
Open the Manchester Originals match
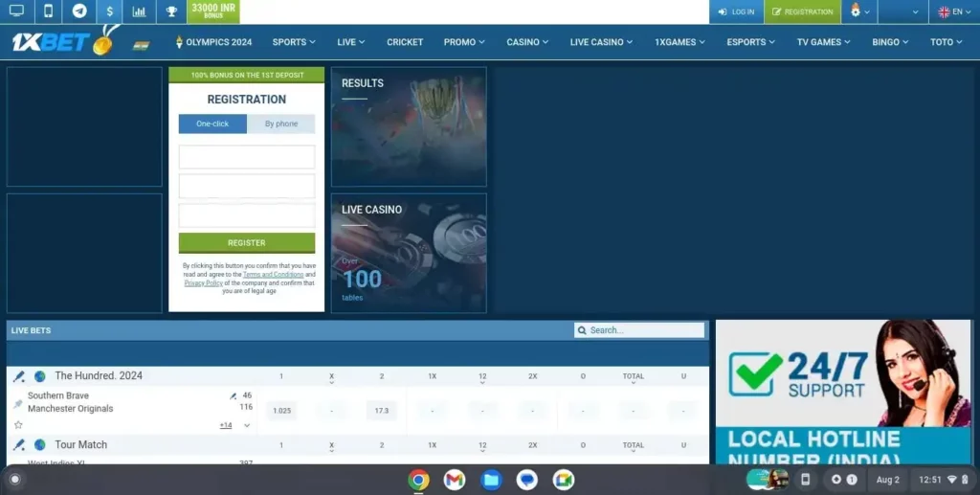pyautogui.click(x=71, y=409)
